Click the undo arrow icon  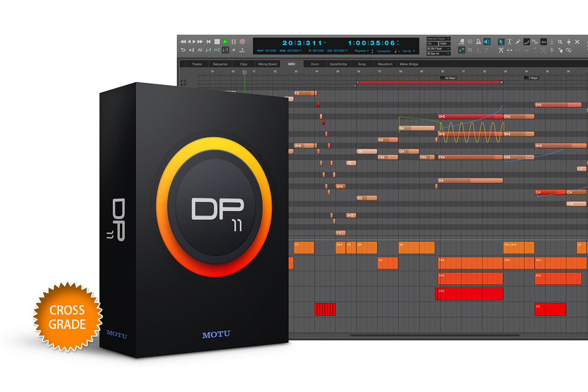coord(183,50)
